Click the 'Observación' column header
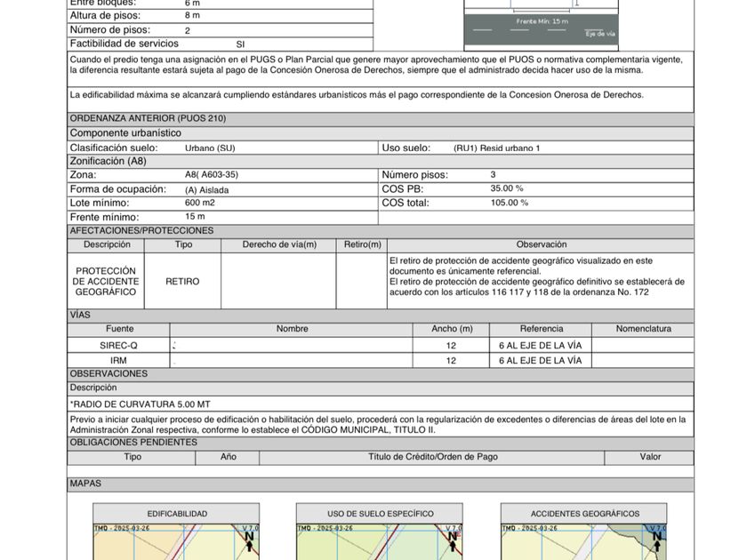 (x=542, y=244)
